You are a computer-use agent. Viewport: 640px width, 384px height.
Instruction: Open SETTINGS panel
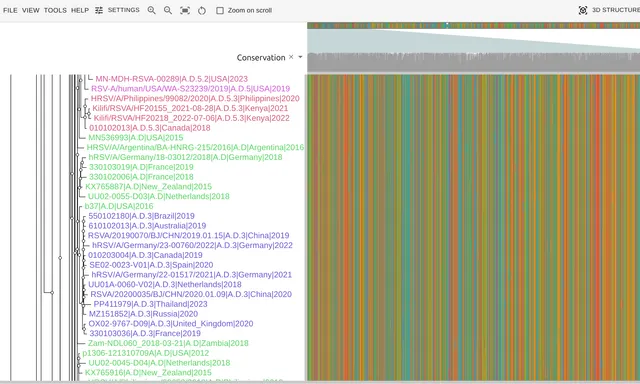coord(123,10)
